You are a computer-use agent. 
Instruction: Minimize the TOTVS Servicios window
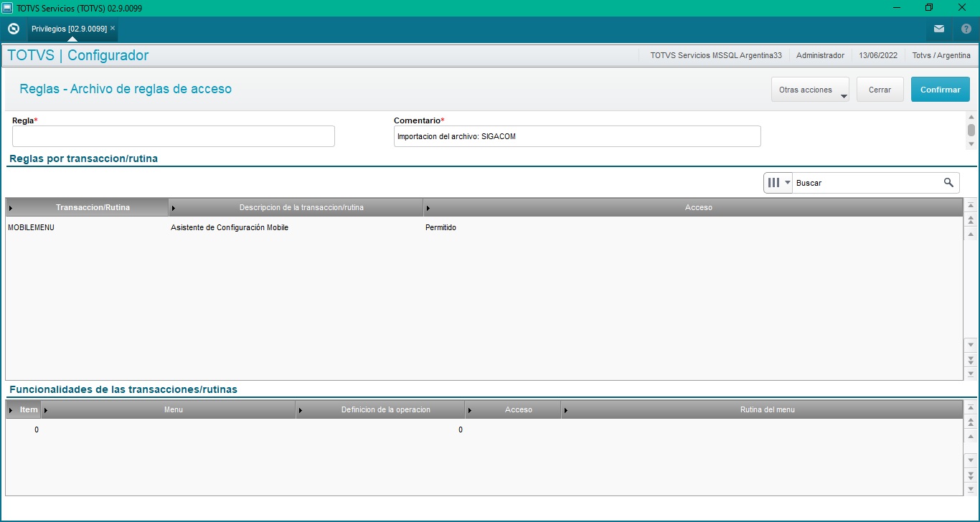(x=897, y=7)
